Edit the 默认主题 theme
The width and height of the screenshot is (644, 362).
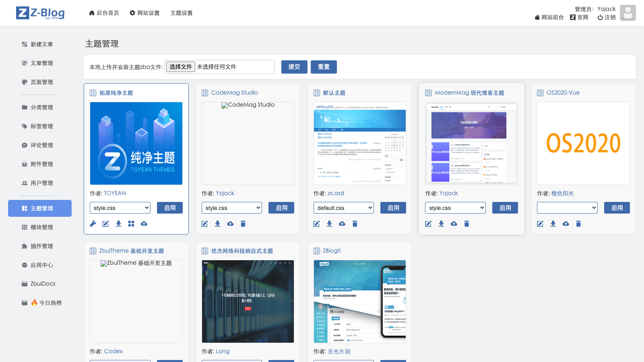[317, 224]
